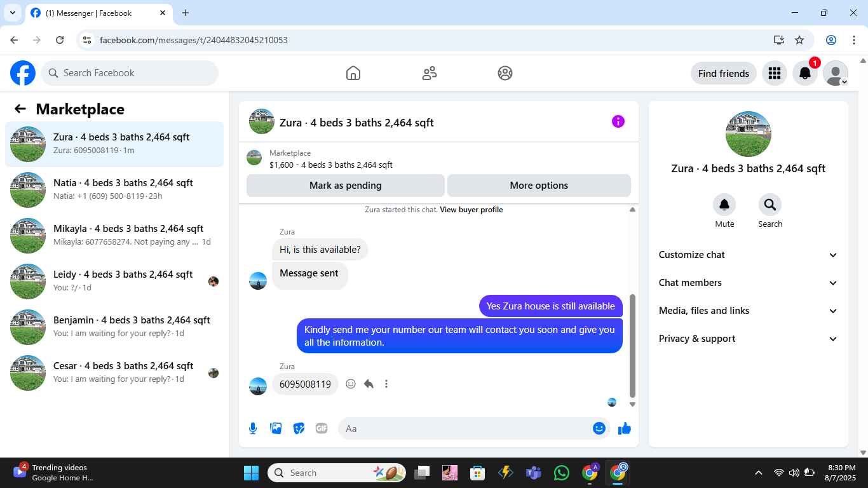The width and height of the screenshot is (868, 488).
Task: Click the More options button
Action: (x=539, y=186)
